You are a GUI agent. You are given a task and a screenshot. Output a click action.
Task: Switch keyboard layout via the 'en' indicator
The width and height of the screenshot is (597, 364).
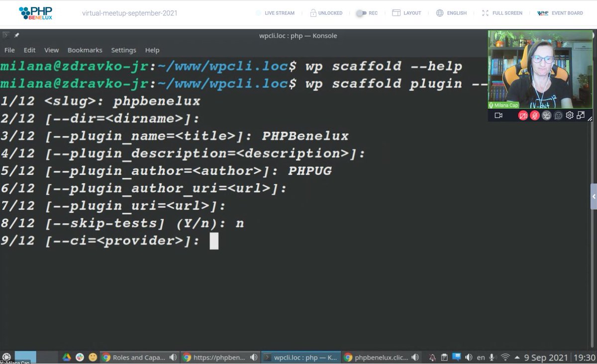coord(481,357)
